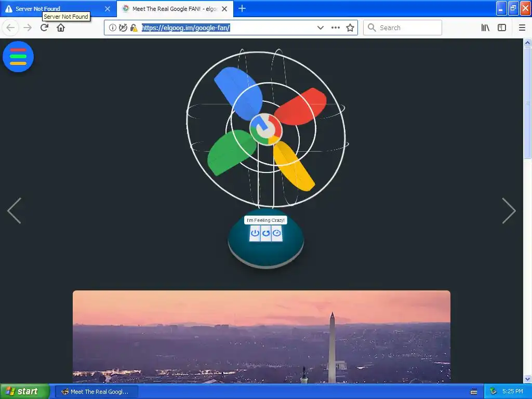The width and height of the screenshot is (532, 399).
Task: Toggle the fan power button
Action: tap(255, 233)
